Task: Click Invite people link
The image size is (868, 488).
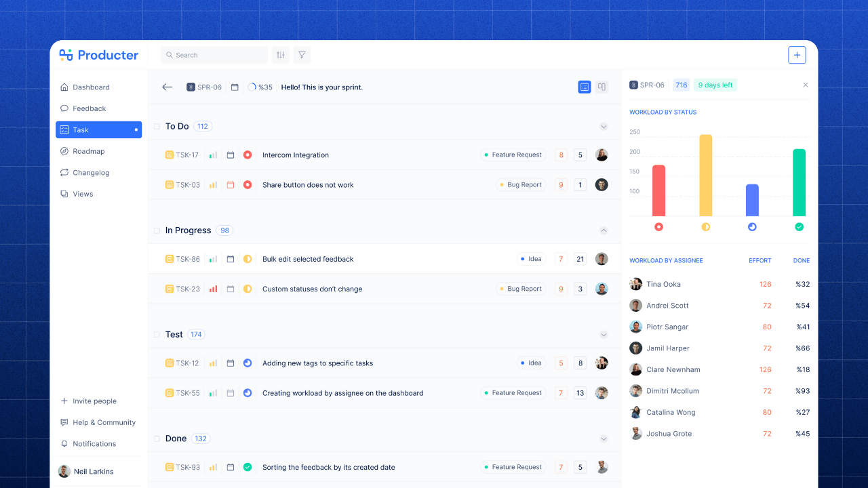Action: pos(94,401)
